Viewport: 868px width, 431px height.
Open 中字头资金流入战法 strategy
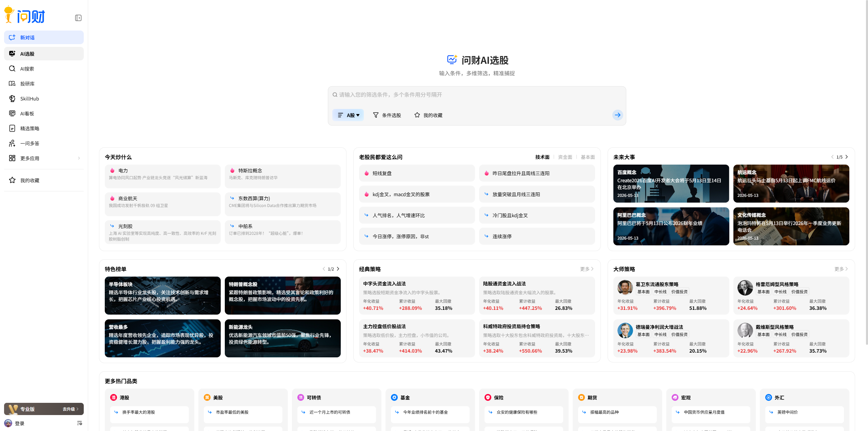tap(417, 296)
